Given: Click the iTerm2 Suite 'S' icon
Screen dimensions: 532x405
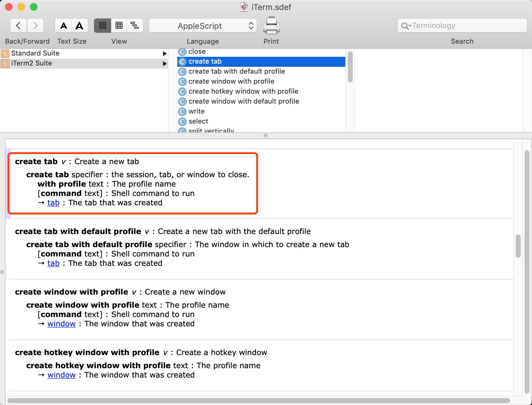Looking at the screenshot, I should pos(5,64).
